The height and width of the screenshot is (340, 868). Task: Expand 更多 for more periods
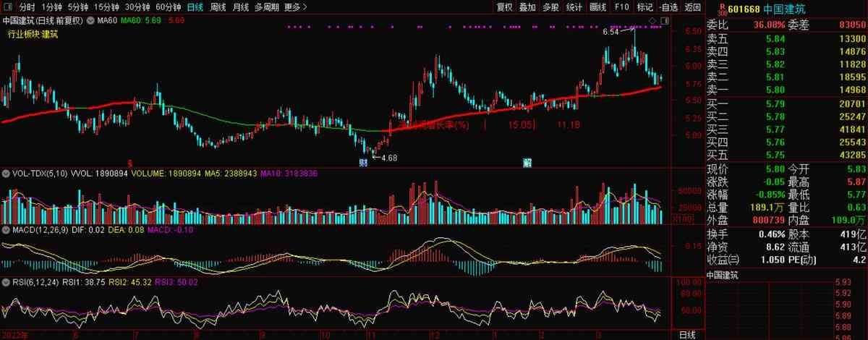coord(295,7)
